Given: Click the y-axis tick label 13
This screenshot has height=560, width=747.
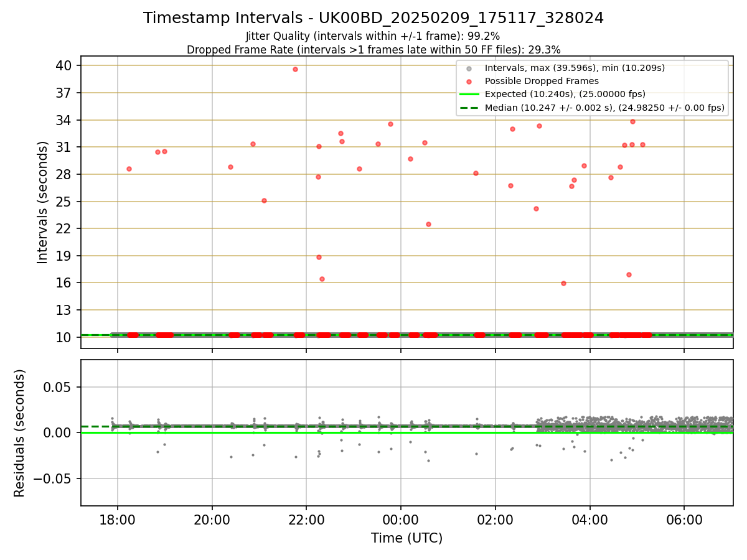Looking at the screenshot, I should [x=63, y=310].
